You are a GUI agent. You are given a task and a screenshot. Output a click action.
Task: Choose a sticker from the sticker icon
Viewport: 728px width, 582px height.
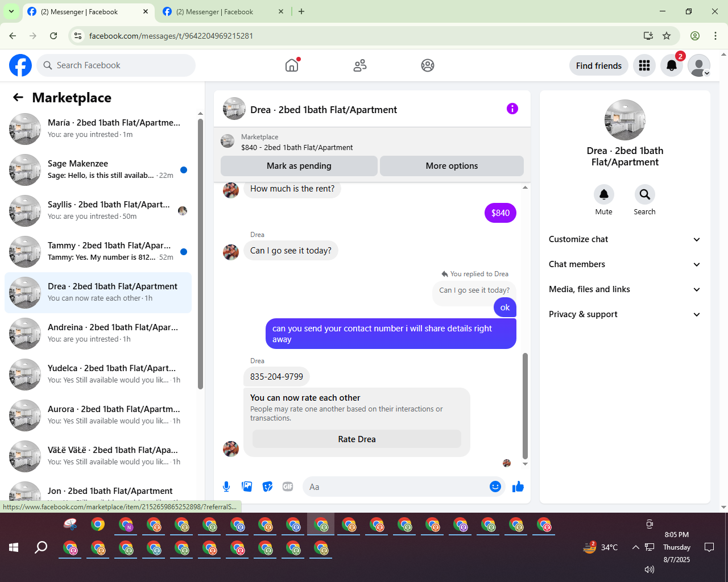pyautogui.click(x=267, y=487)
